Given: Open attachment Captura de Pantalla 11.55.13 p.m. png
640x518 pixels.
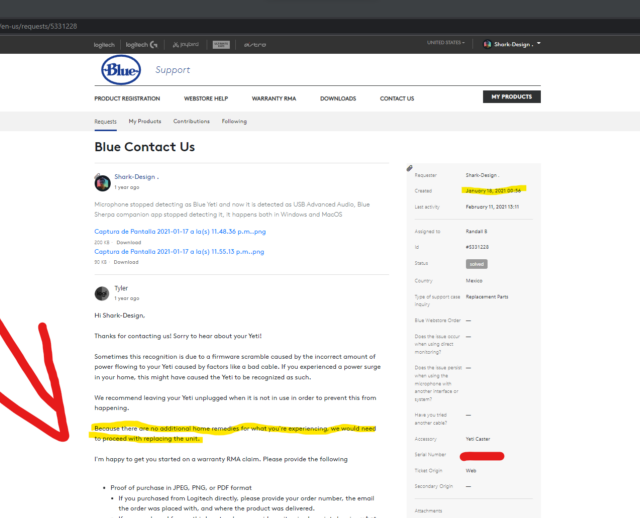Looking at the screenshot, I should coord(179,251).
